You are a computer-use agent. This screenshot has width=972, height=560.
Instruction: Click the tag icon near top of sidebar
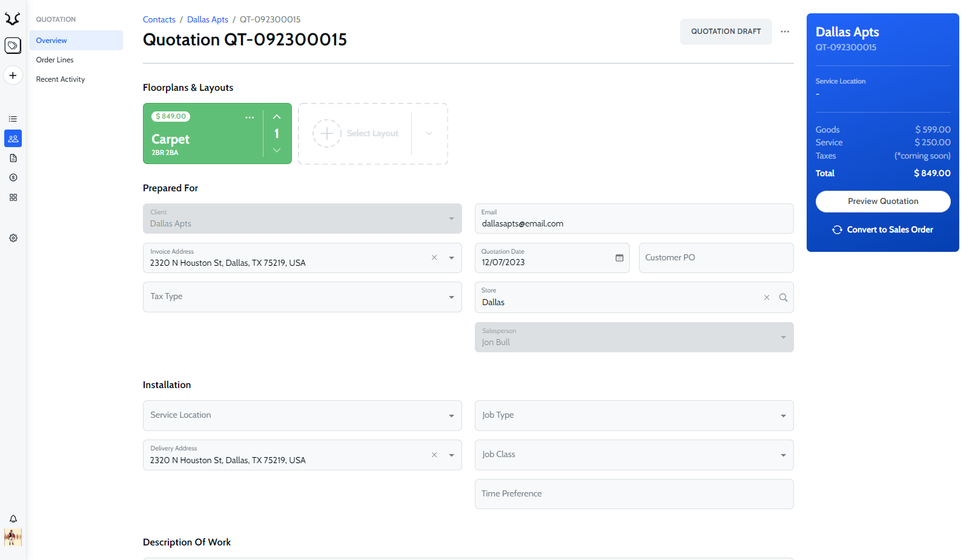pos(13,45)
